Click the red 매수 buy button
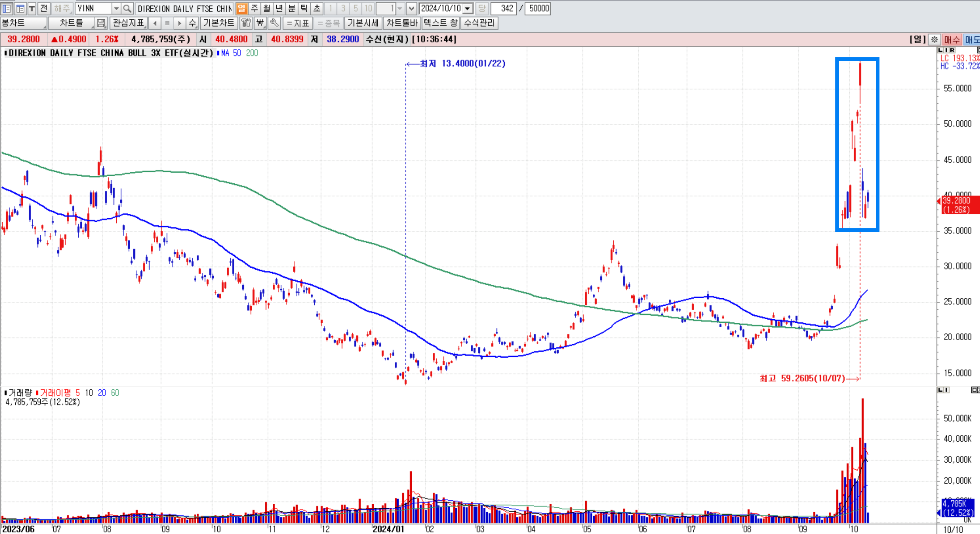Viewport: 980px width, 534px height. pyautogui.click(x=952, y=39)
